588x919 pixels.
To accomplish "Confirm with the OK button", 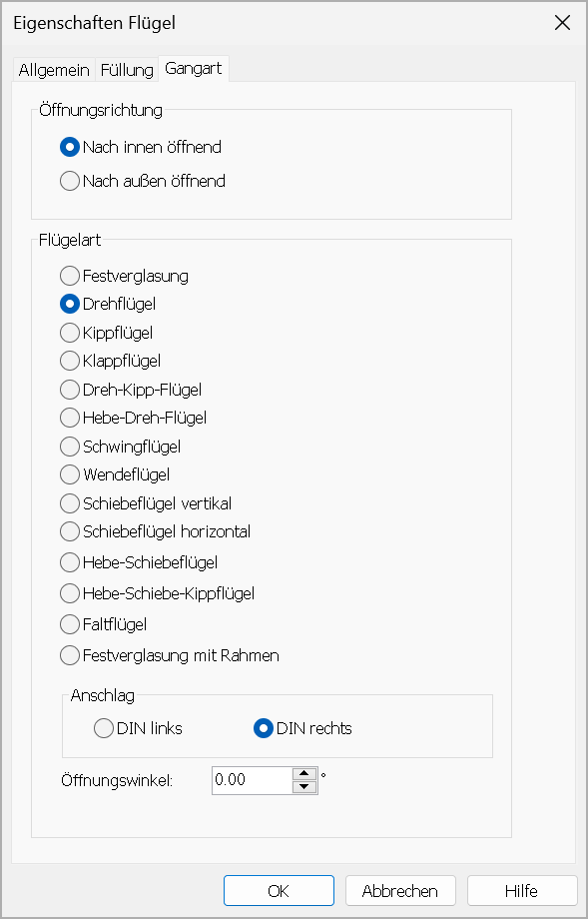I will 279,891.
